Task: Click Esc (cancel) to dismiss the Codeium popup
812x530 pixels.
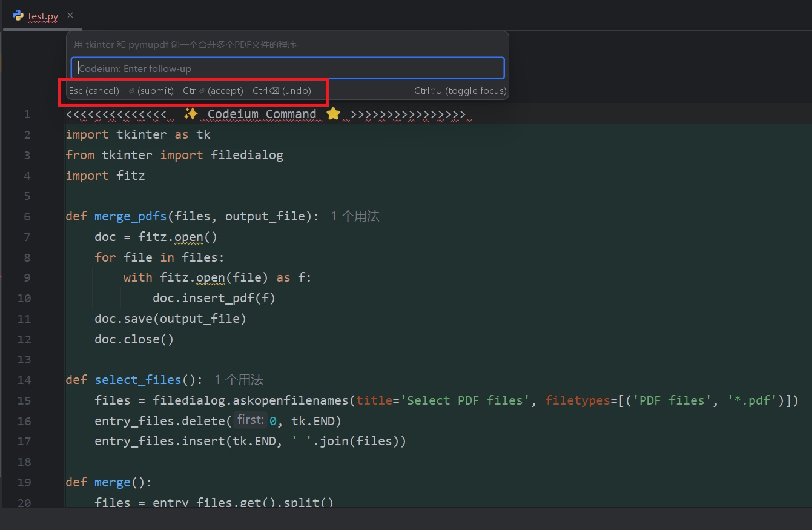Action: click(93, 90)
